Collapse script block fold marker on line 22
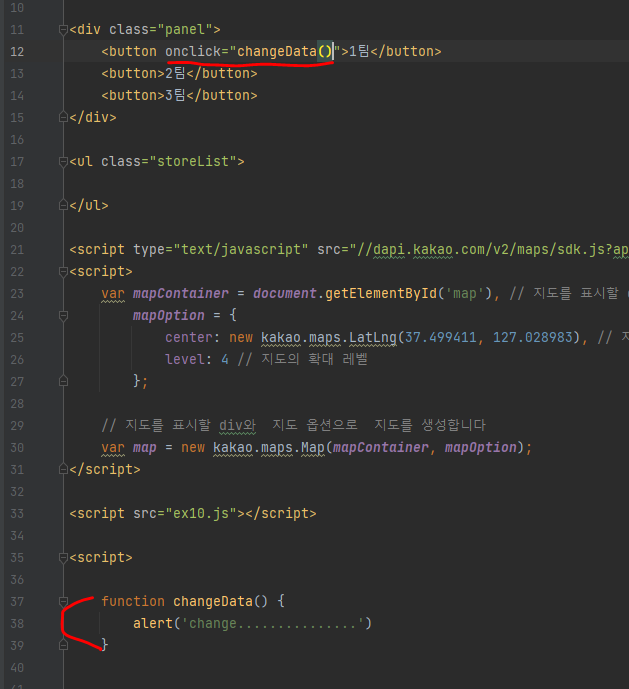The width and height of the screenshot is (629, 689). click(63, 272)
